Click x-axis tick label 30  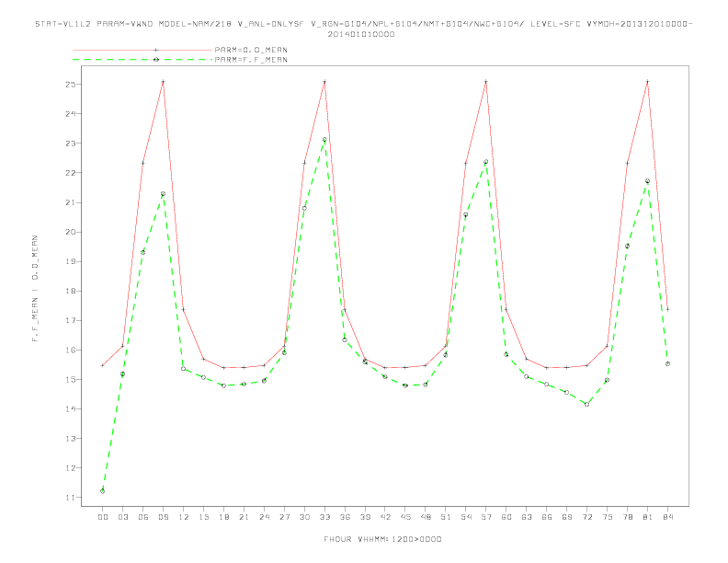pos(304,517)
